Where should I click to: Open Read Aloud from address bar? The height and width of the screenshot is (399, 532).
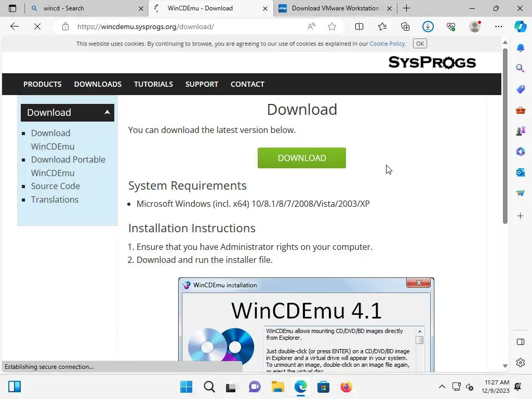click(x=311, y=26)
